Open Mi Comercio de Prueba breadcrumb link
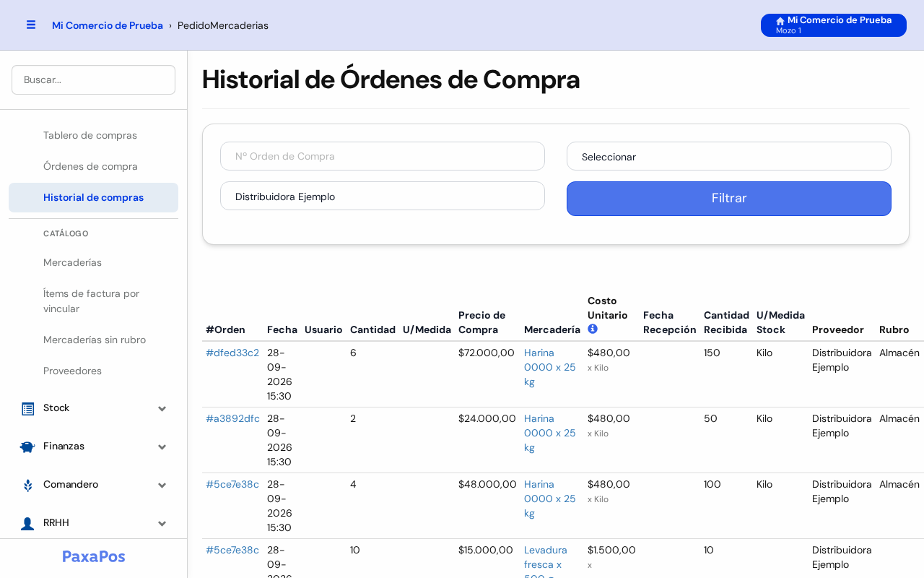 pyautogui.click(x=108, y=25)
